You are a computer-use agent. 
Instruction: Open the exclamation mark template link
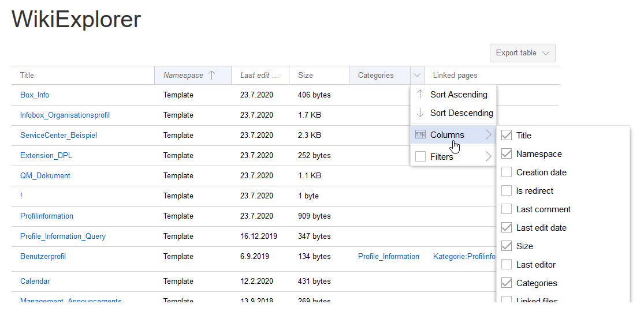tap(21, 196)
